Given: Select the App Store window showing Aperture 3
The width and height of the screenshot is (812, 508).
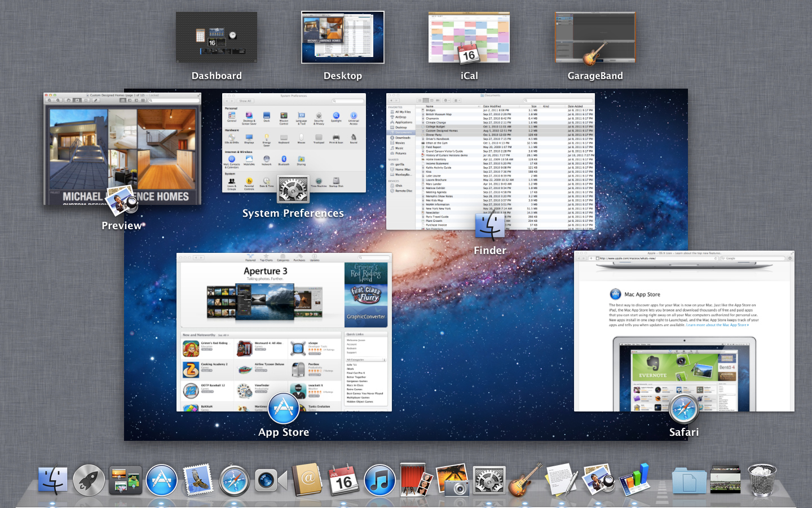Looking at the screenshot, I should pyautogui.click(x=284, y=333).
